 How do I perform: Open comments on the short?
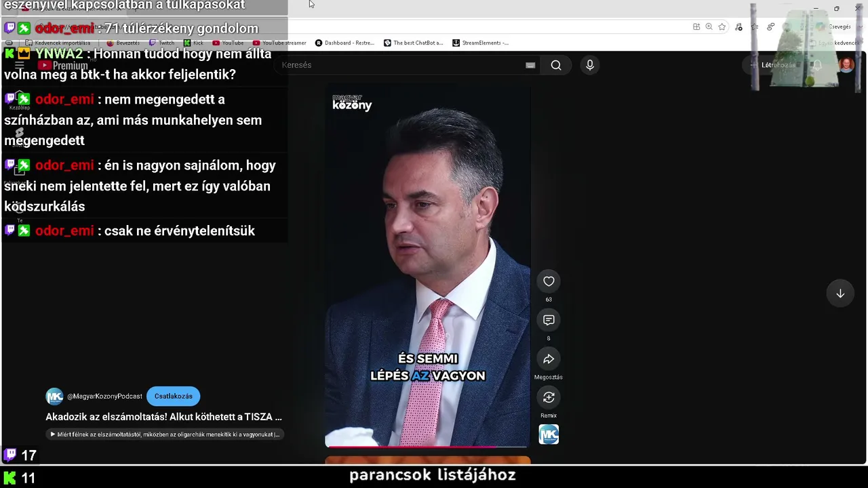click(x=549, y=320)
